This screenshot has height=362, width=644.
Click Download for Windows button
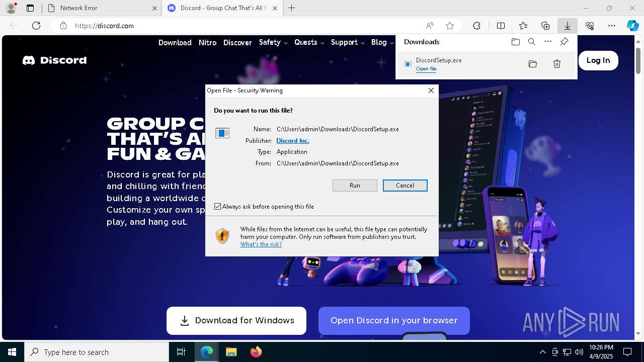pos(236,321)
